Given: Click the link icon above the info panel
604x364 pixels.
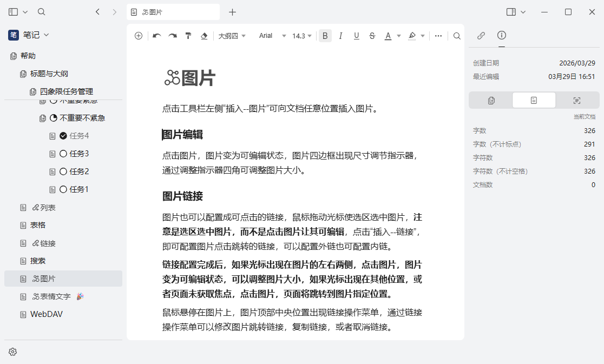Looking at the screenshot, I should pos(481,36).
